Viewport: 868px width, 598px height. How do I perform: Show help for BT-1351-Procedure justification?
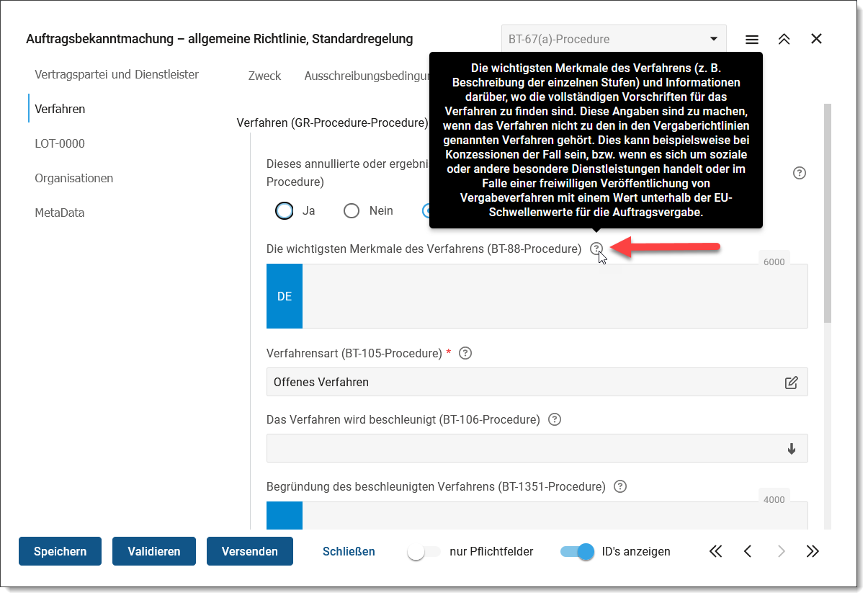point(619,486)
